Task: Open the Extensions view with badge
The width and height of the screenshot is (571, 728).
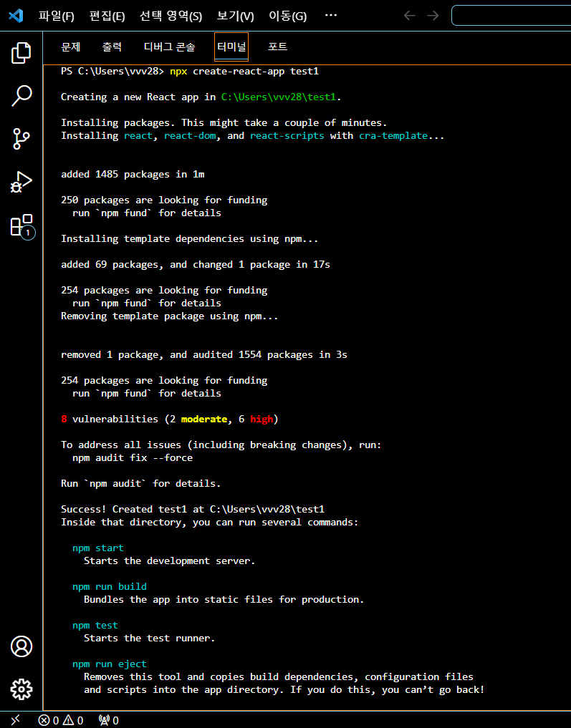Action: point(21,226)
